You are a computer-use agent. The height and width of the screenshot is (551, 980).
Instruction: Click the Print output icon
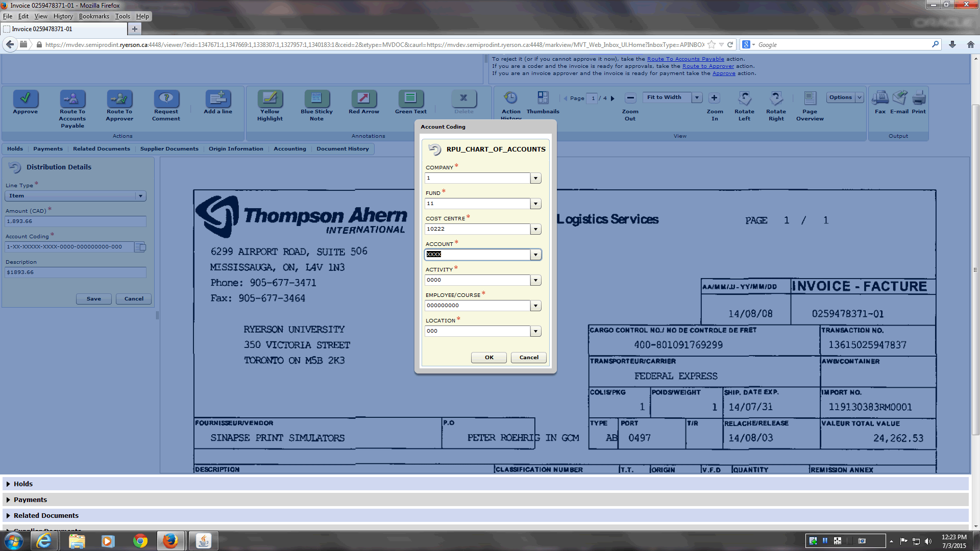pyautogui.click(x=919, y=98)
